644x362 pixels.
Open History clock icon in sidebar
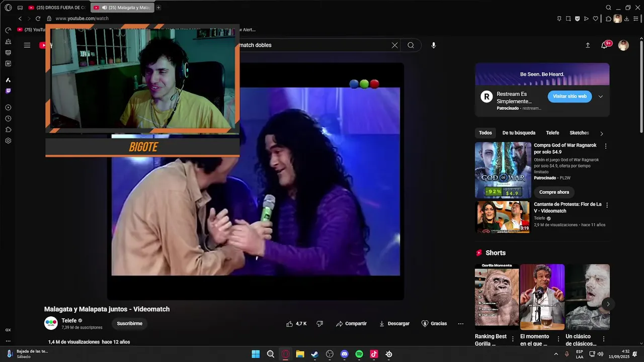point(8,119)
